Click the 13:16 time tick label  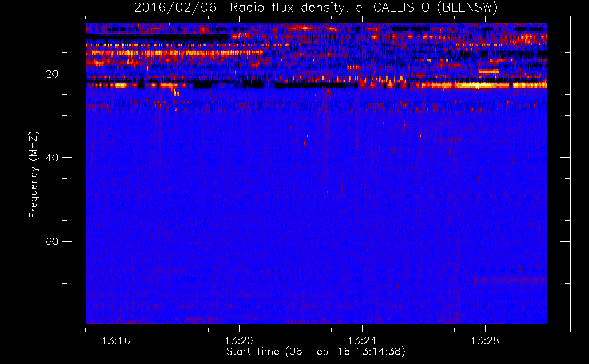click(116, 341)
